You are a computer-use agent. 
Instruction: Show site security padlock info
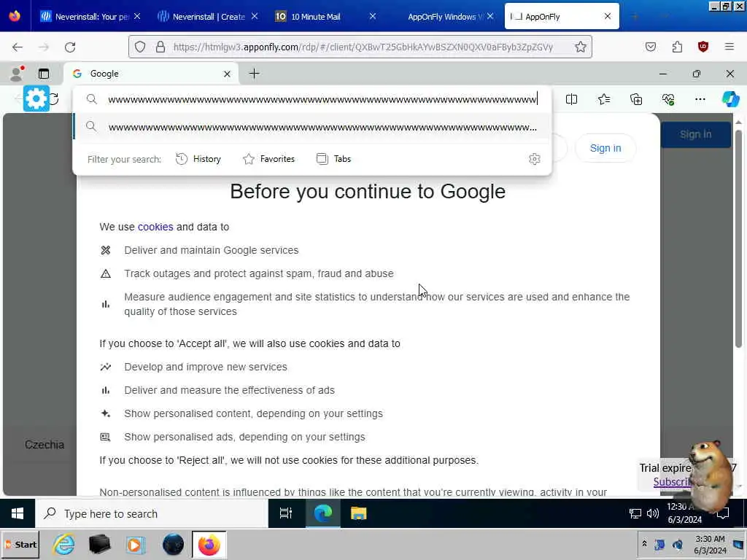click(160, 47)
